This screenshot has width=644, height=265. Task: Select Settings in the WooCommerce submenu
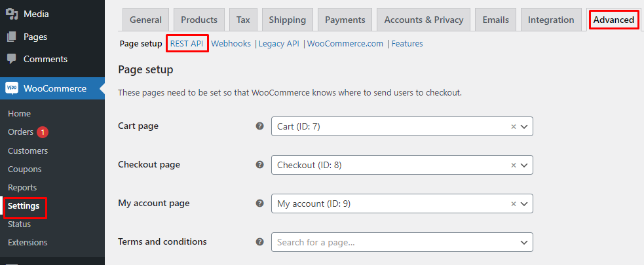coord(24,206)
